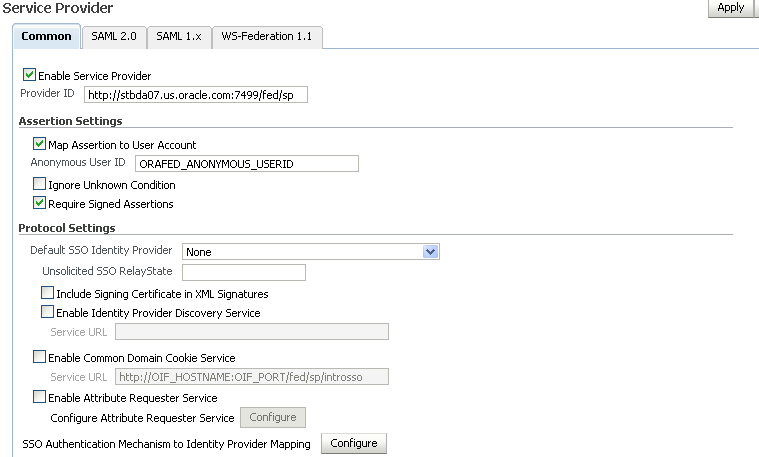Open the SAML 2.0 tab
The height and width of the screenshot is (457, 759).
[x=114, y=36]
